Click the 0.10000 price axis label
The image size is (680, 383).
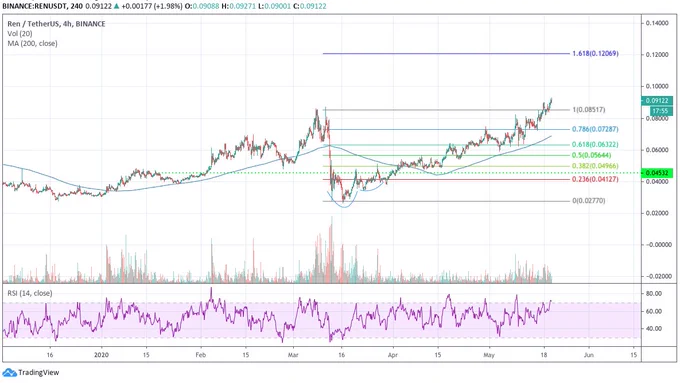(x=657, y=86)
